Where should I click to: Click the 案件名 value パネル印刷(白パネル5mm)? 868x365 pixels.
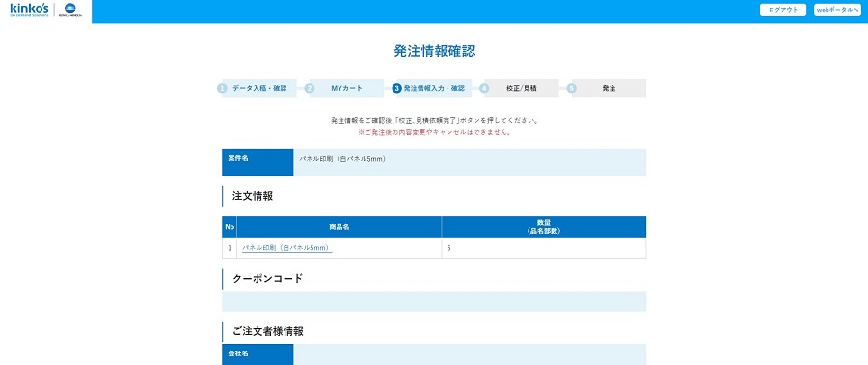(342, 159)
